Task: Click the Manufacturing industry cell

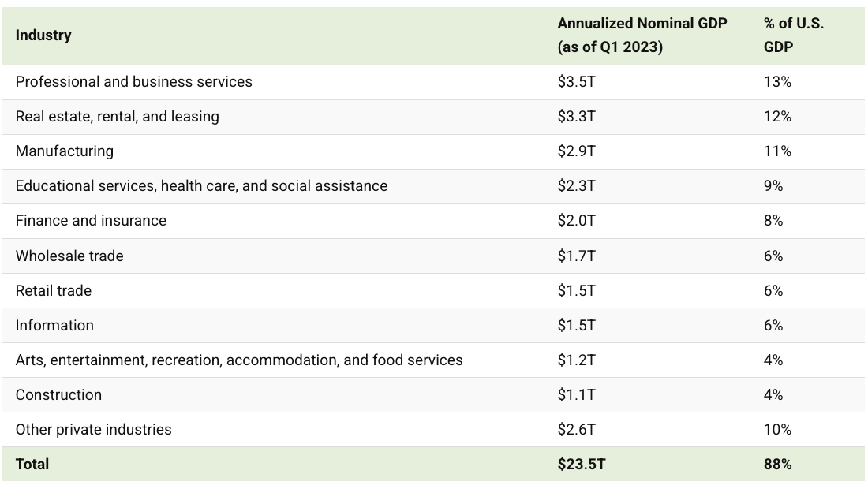Action: [64, 151]
